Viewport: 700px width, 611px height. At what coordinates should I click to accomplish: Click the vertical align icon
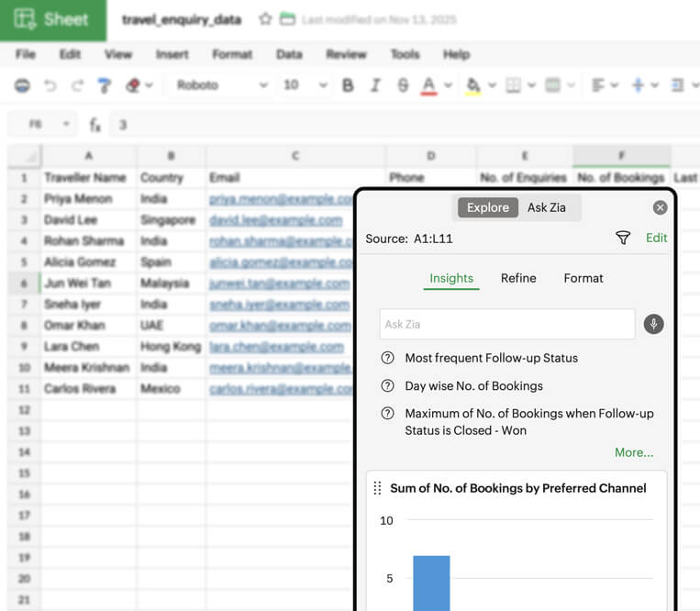click(638, 84)
